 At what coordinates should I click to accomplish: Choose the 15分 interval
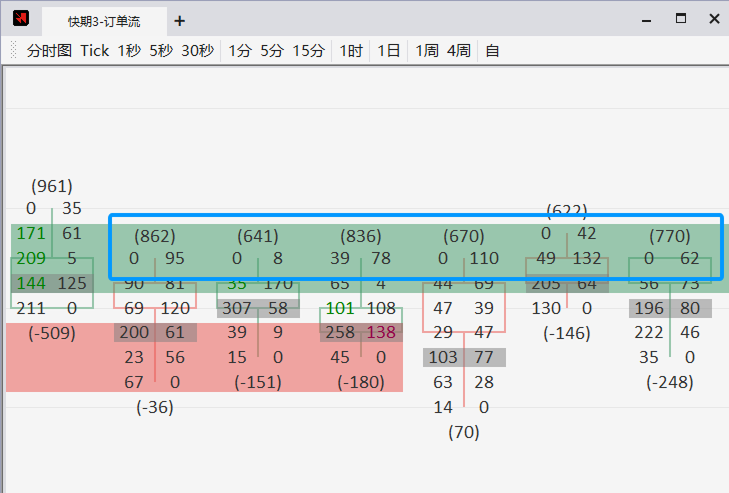tap(308, 51)
